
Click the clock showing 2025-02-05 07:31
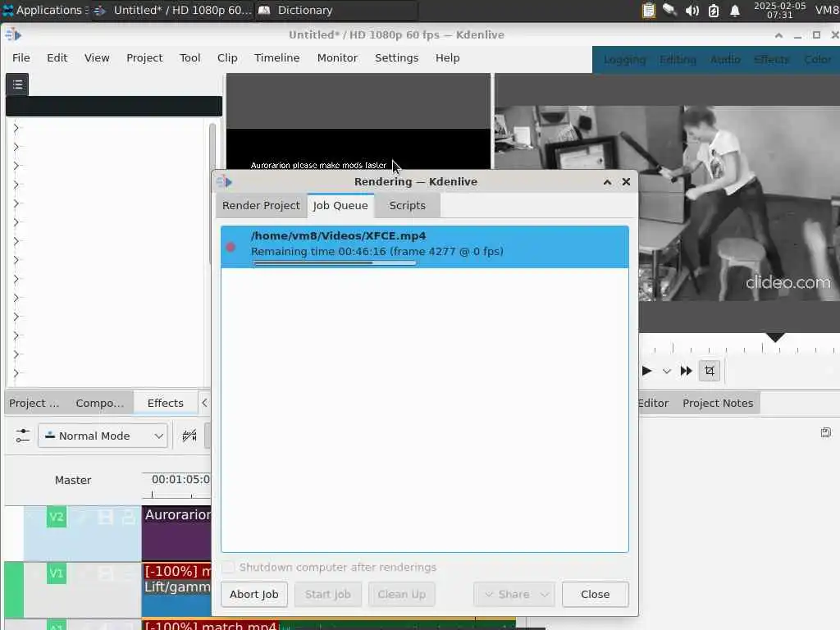click(x=779, y=10)
